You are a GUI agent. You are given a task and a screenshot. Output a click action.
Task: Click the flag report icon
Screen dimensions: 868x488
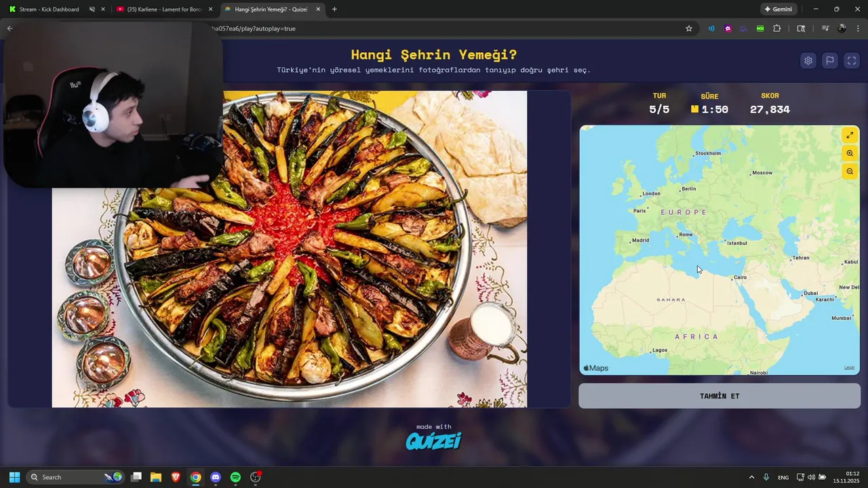click(830, 60)
